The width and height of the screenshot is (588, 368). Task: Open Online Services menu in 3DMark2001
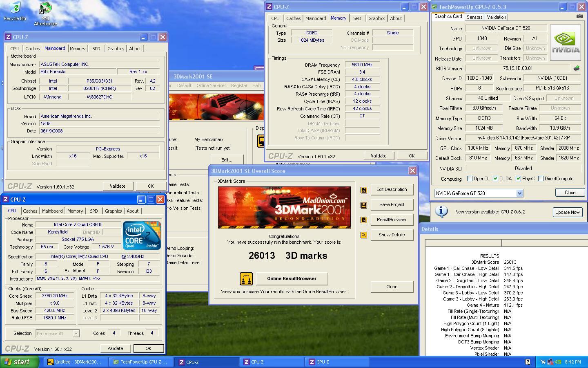[211, 85]
